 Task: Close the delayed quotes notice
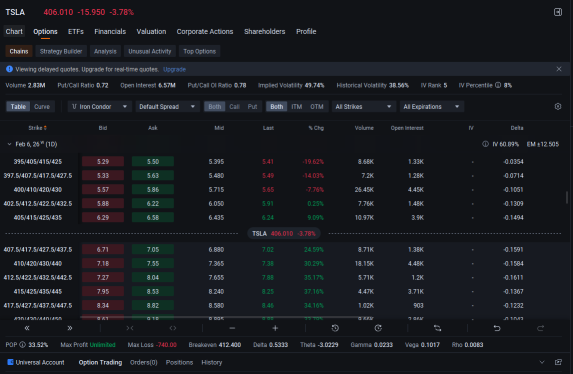point(559,69)
